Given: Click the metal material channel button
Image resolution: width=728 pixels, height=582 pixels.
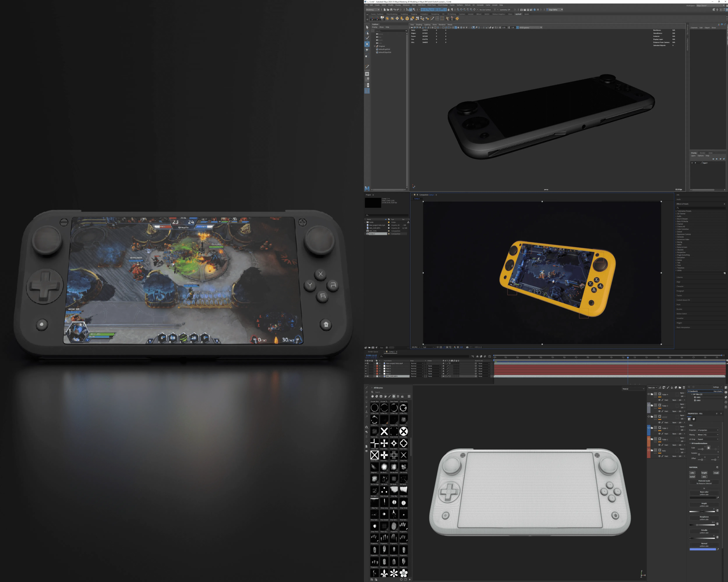Looking at the screenshot, I should pos(692,477).
